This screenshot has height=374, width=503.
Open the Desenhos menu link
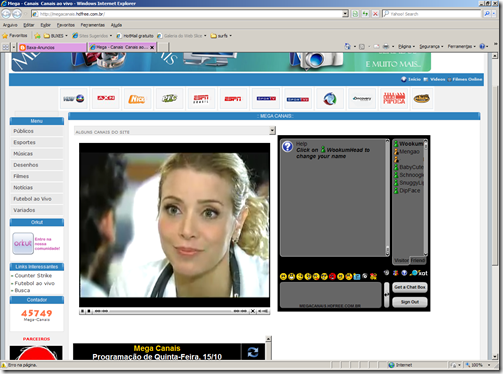tap(37, 165)
